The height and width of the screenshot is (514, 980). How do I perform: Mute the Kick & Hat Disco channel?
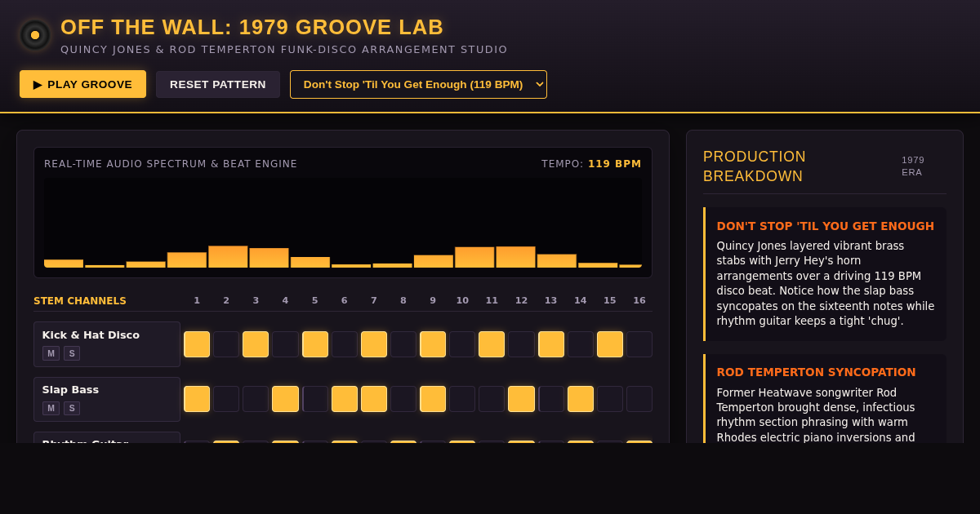coord(51,353)
